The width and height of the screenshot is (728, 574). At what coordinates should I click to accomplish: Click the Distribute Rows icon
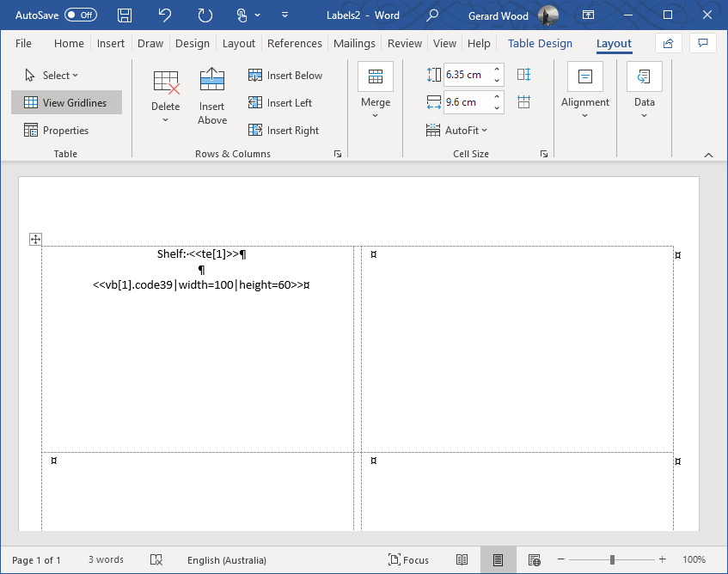(x=523, y=75)
